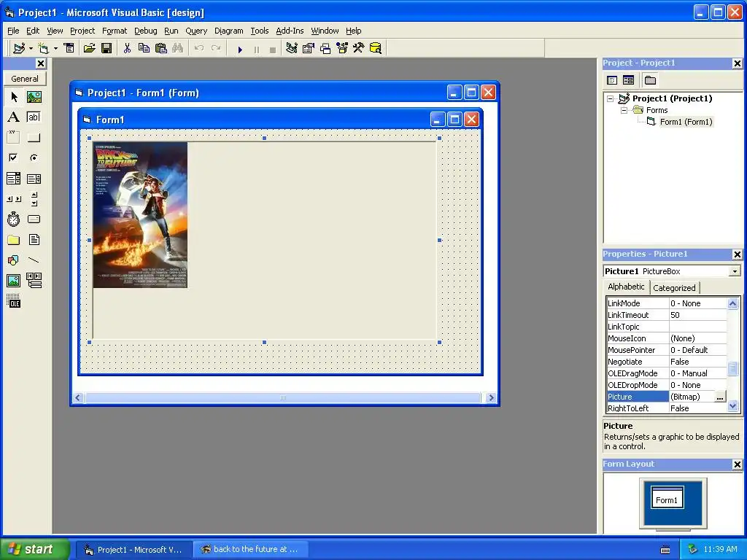The width and height of the screenshot is (747, 560).
Task: Select the CheckBox tool in toolbox
Action: tap(14, 157)
